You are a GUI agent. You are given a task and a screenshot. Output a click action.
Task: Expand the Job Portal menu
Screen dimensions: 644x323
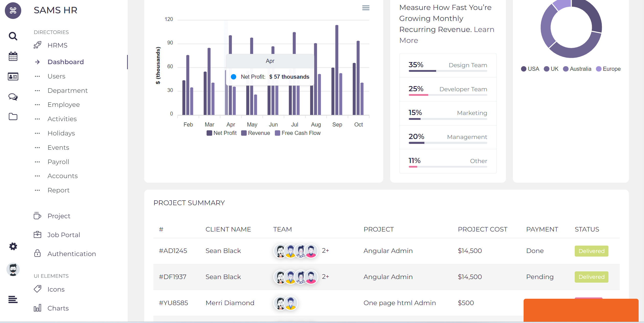tap(64, 235)
